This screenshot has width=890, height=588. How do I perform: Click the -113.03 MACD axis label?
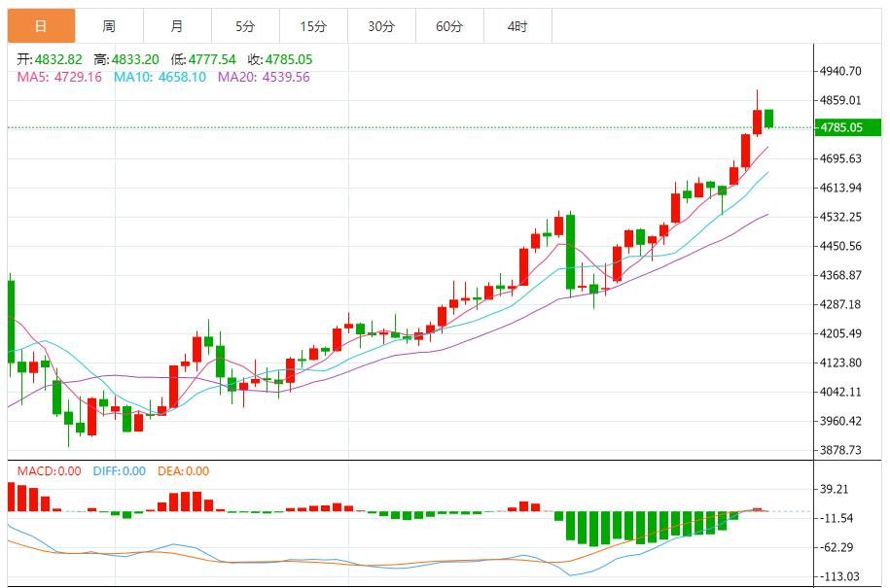[841, 576]
